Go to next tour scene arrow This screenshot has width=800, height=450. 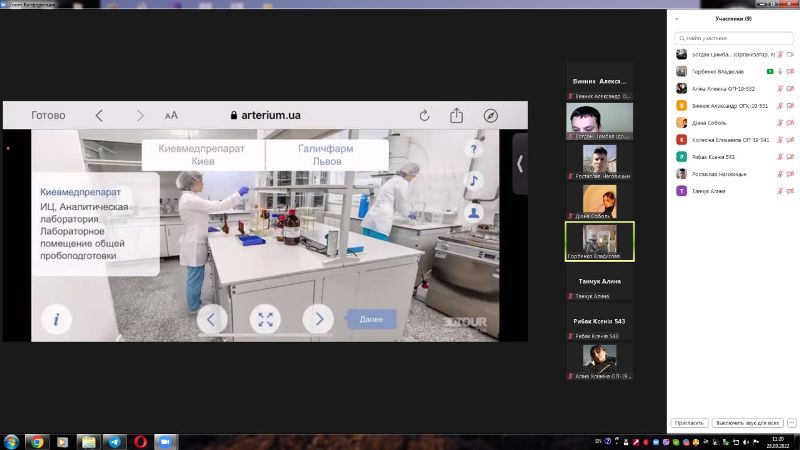pyautogui.click(x=318, y=320)
